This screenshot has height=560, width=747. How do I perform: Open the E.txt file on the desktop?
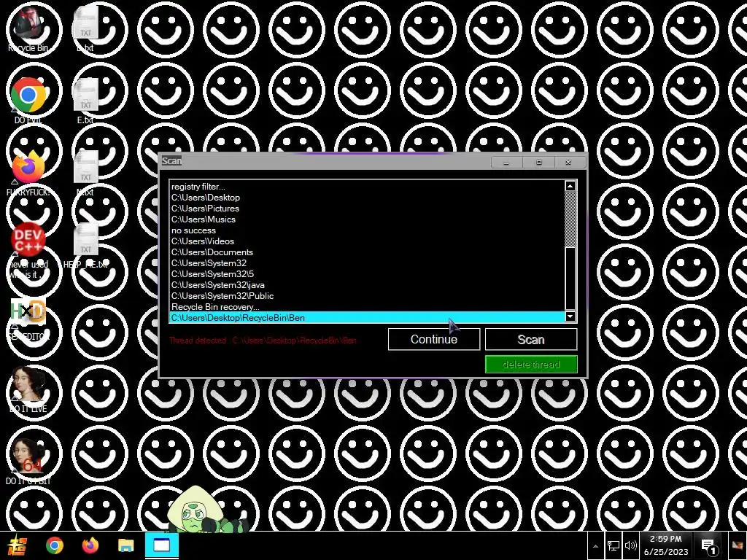point(86,101)
